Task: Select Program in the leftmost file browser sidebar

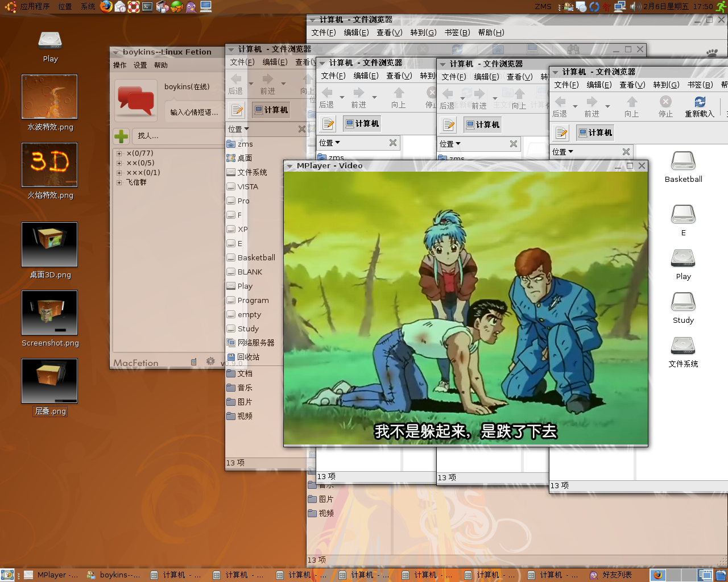Action: click(247, 300)
